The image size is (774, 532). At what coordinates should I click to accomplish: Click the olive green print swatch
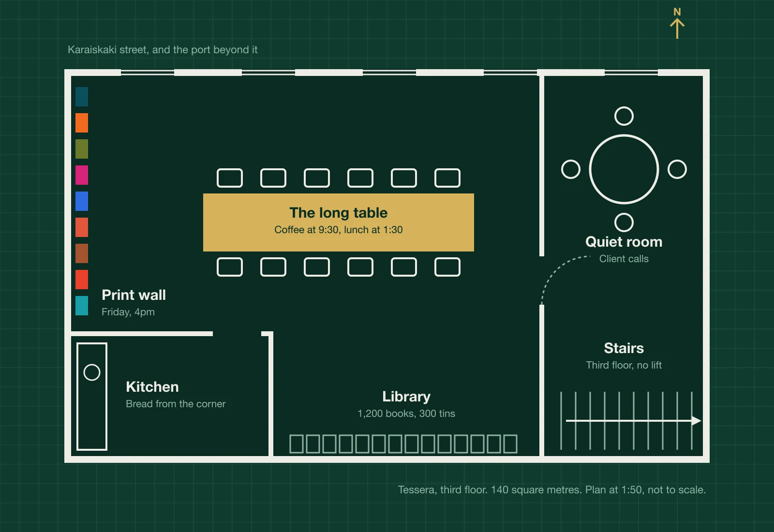click(x=82, y=149)
